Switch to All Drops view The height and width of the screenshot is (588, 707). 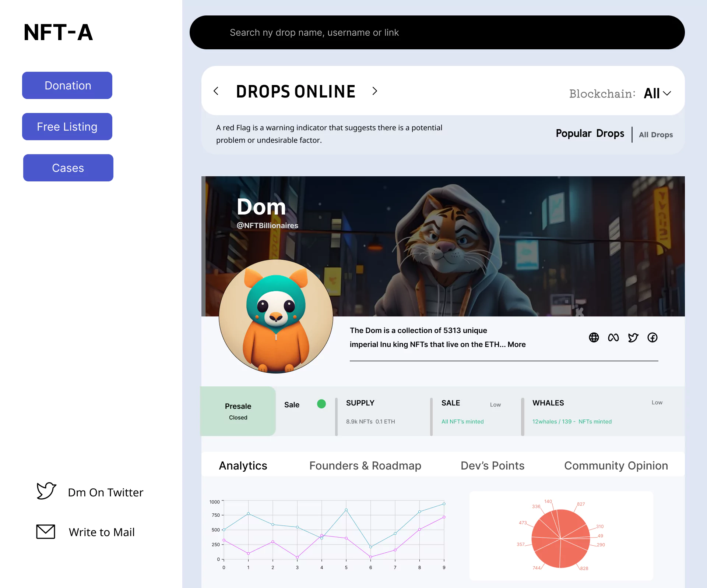point(655,135)
